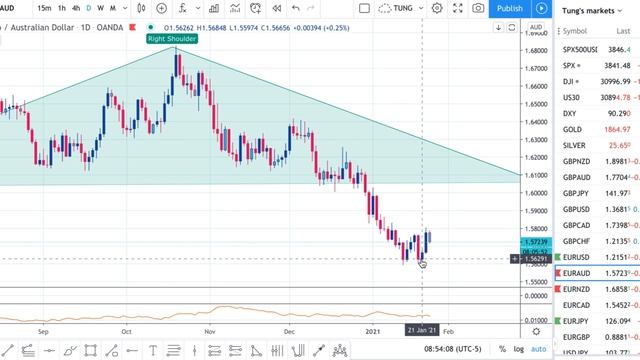This screenshot has height=360, width=640.
Task: Select GOLD in the watchlist
Action: click(x=597, y=129)
